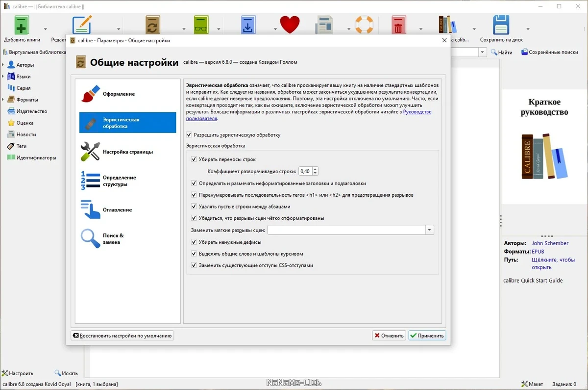
Task: Toggle Убирать переносы строк checkbox
Action: point(194,159)
